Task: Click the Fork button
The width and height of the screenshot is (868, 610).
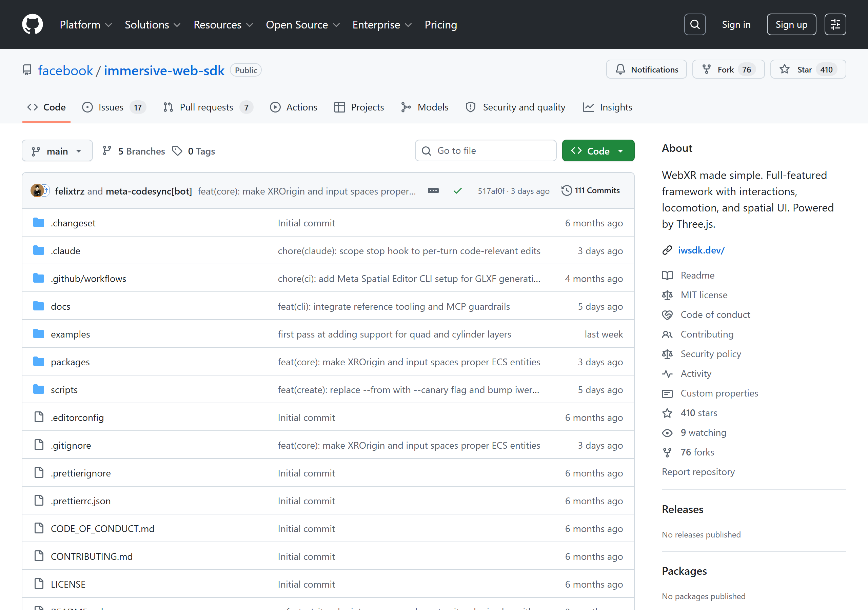Action: point(728,69)
